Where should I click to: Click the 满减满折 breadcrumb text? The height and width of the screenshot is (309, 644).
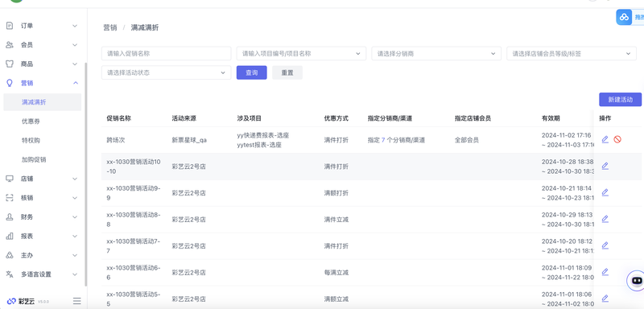tap(145, 27)
